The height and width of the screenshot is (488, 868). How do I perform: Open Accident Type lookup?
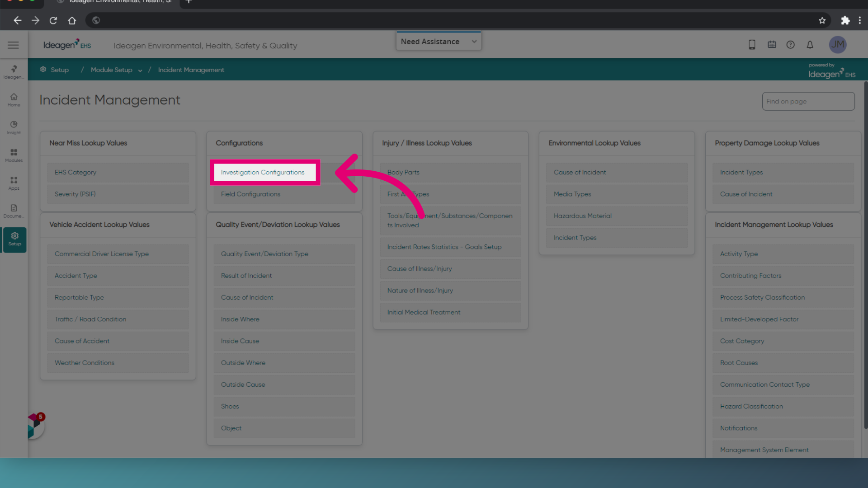coord(118,276)
